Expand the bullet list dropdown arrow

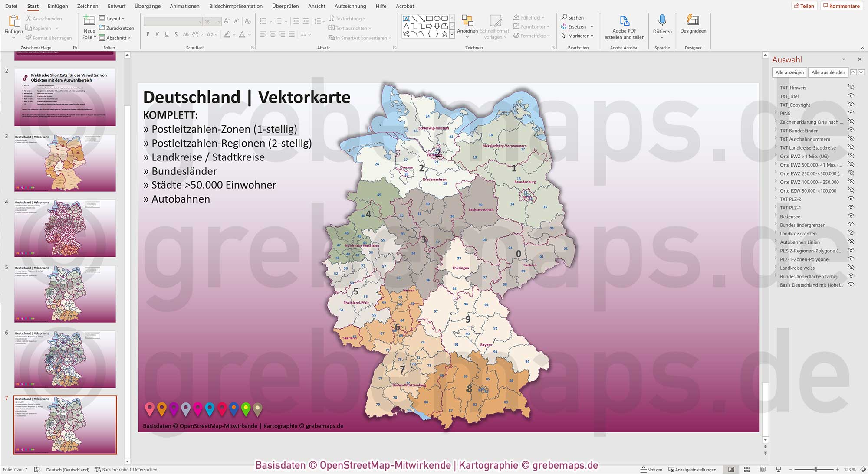pyautogui.click(x=270, y=20)
